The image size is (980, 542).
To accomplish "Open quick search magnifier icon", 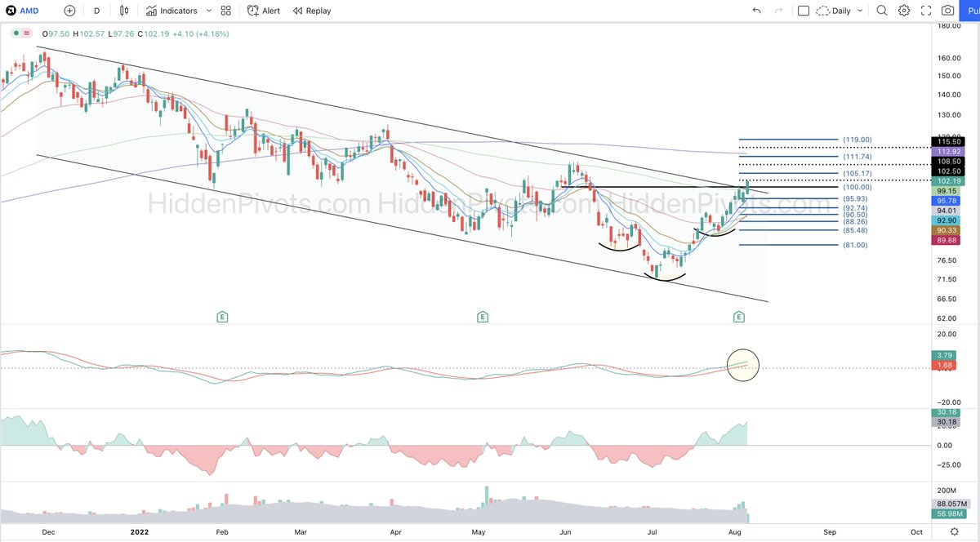I will click(x=882, y=11).
